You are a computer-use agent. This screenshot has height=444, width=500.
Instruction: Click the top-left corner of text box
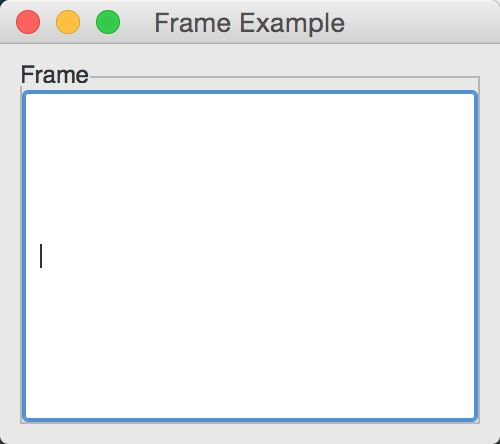pyautogui.click(x=27, y=96)
